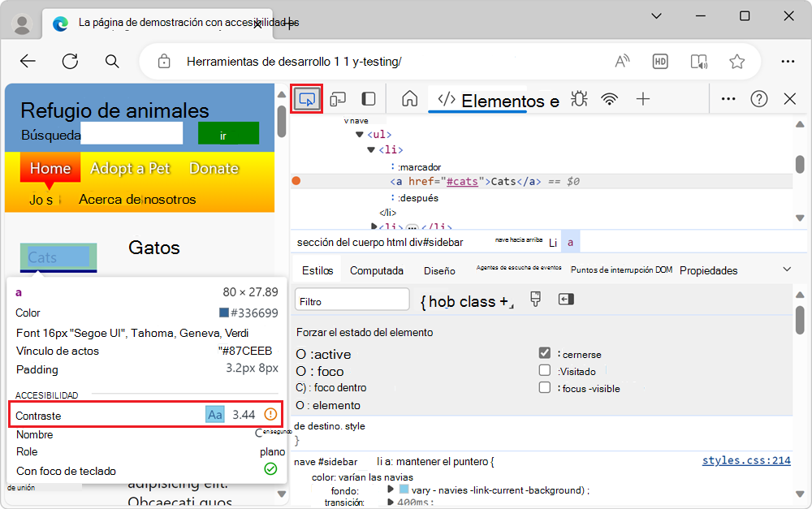Expand the Propiedades panel chevron
812x509 pixels.
point(786,269)
